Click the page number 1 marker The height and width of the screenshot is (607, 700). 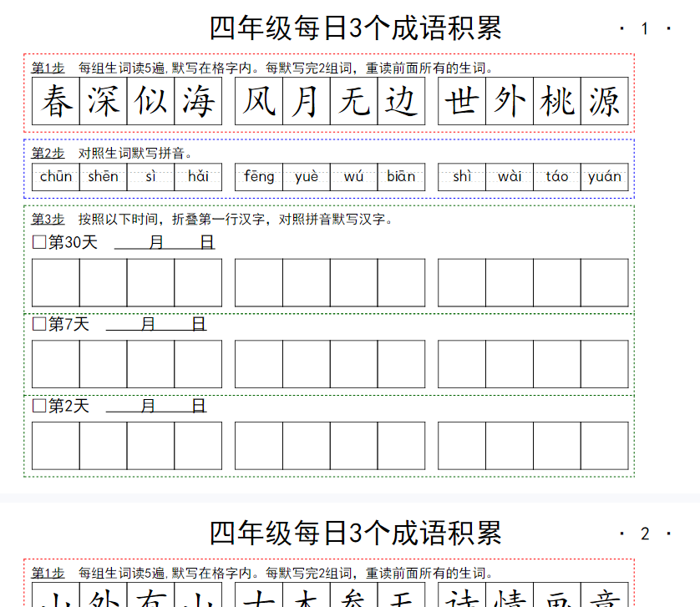point(644,29)
